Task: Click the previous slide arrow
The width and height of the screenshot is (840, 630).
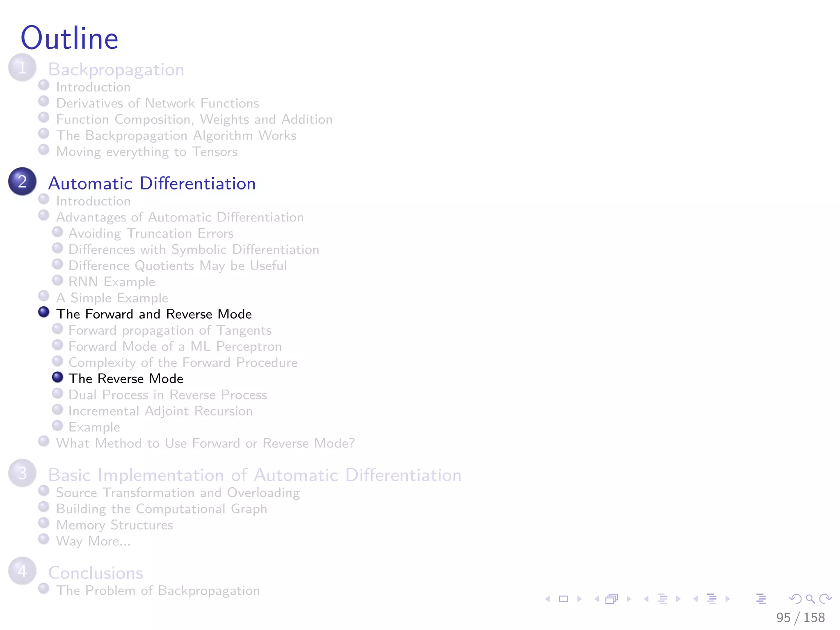Action: pyautogui.click(x=548, y=599)
